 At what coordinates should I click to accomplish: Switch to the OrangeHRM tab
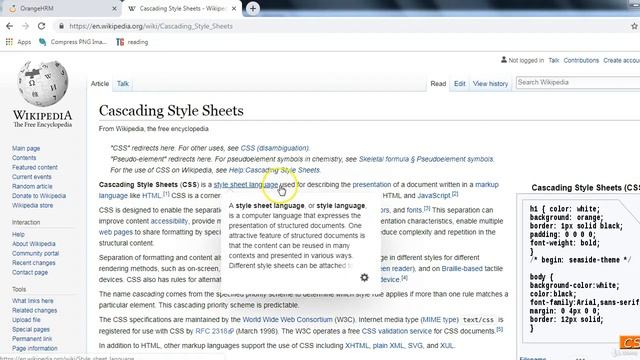pos(61,8)
